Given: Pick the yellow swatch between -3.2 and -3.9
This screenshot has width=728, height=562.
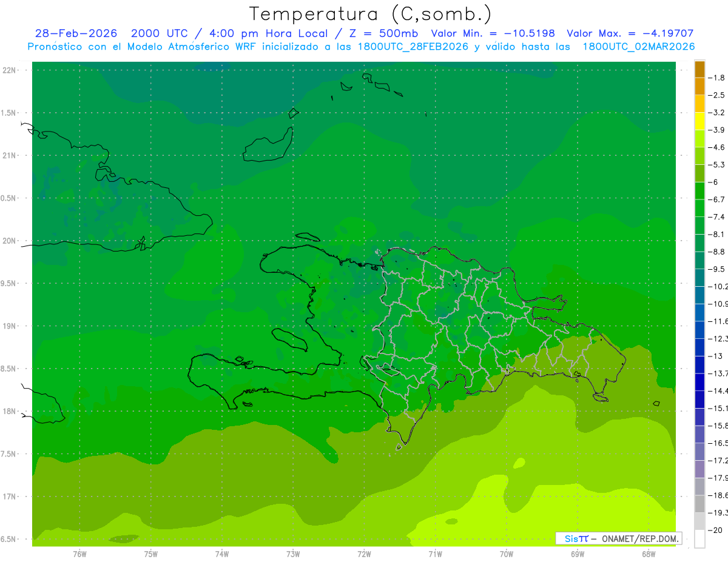Looking at the screenshot, I should [699, 121].
